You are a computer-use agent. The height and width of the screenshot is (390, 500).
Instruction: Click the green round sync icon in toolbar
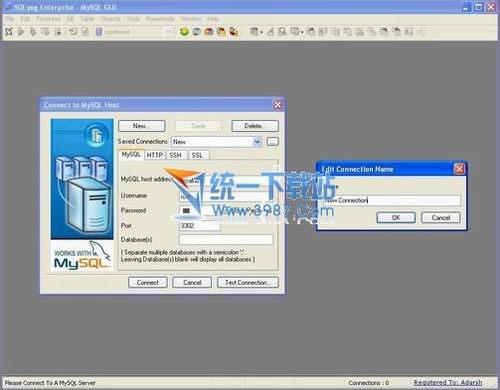[184, 32]
